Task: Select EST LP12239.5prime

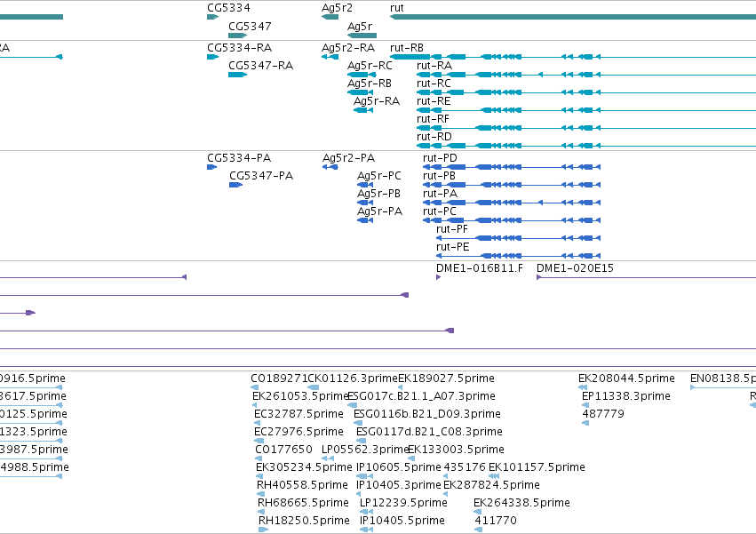Action: click(x=366, y=513)
